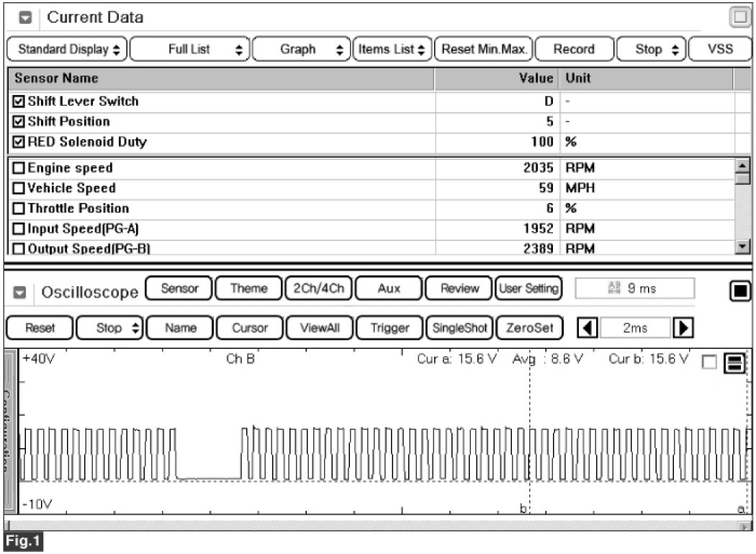
Task: Enable the Engine speed checkbox
Action: 19,169
